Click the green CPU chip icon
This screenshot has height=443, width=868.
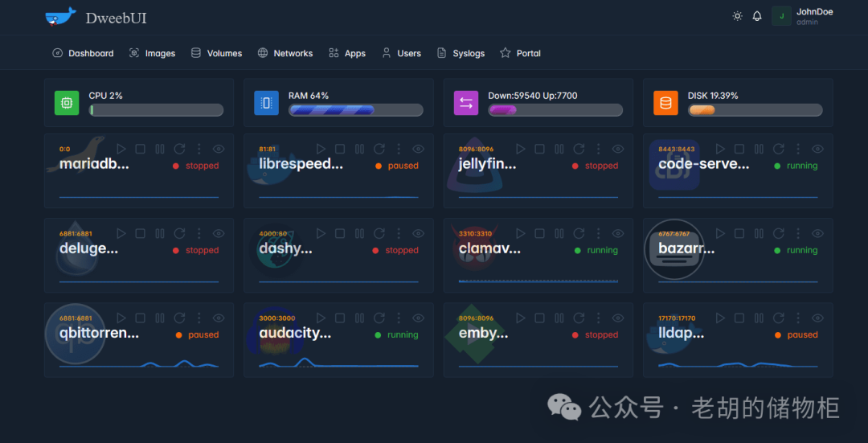(67, 103)
